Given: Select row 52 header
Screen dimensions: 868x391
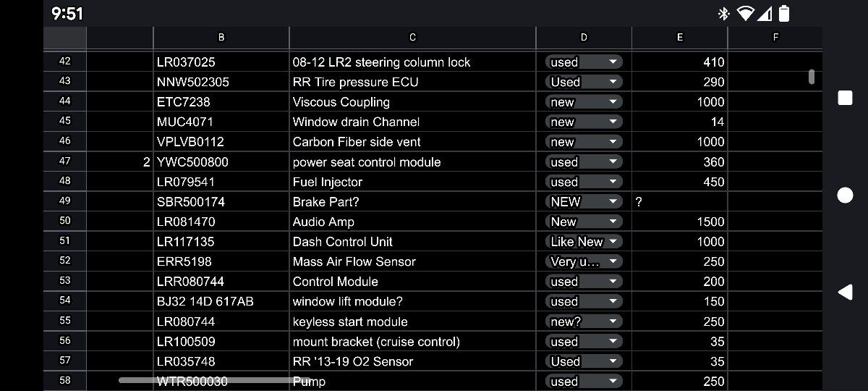Looking at the screenshot, I should pyautogui.click(x=65, y=261).
